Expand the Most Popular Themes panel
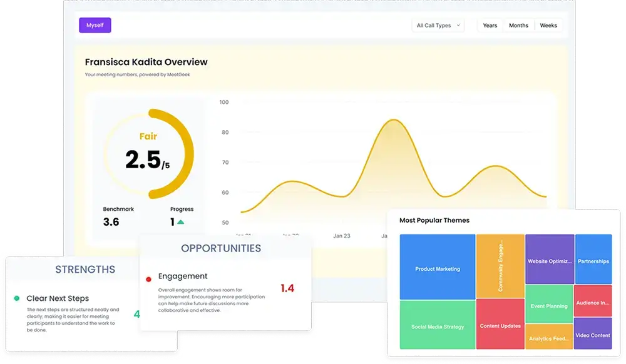 tap(435, 220)
